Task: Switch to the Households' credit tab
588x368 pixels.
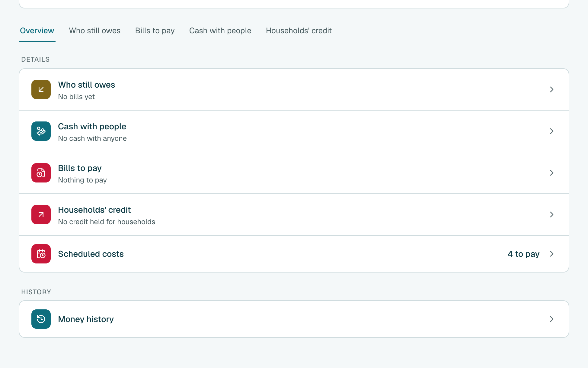Action: click(x=299, y=31)
